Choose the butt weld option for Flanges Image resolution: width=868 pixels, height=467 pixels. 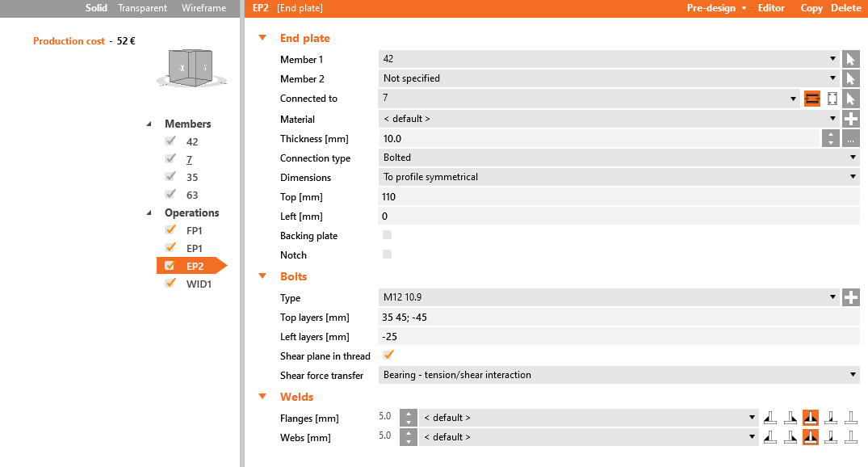click(831, 418)
